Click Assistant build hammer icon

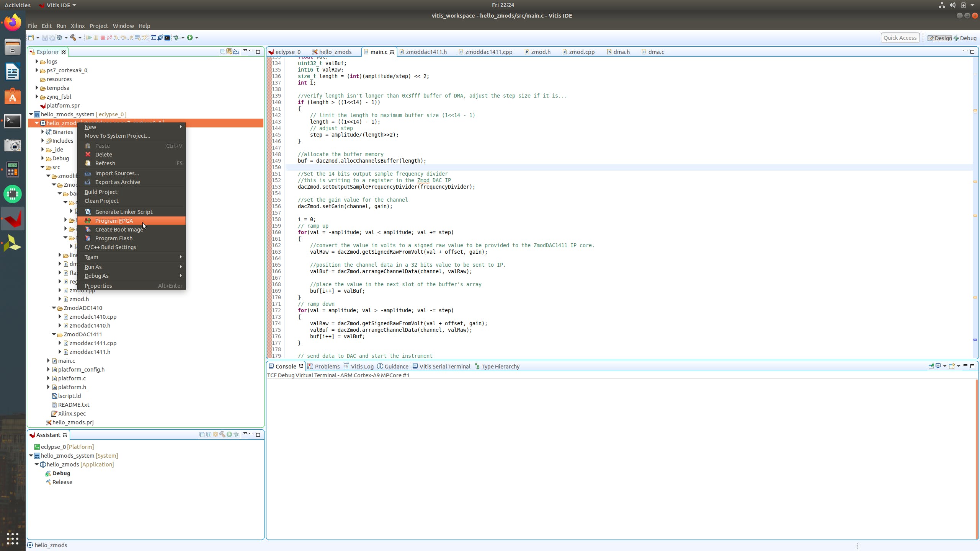222,434
